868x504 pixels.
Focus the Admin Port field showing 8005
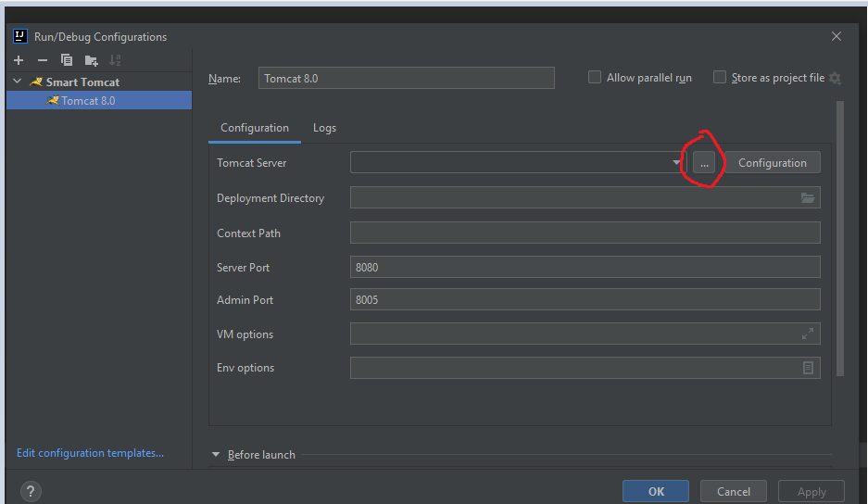click(585, 299)
